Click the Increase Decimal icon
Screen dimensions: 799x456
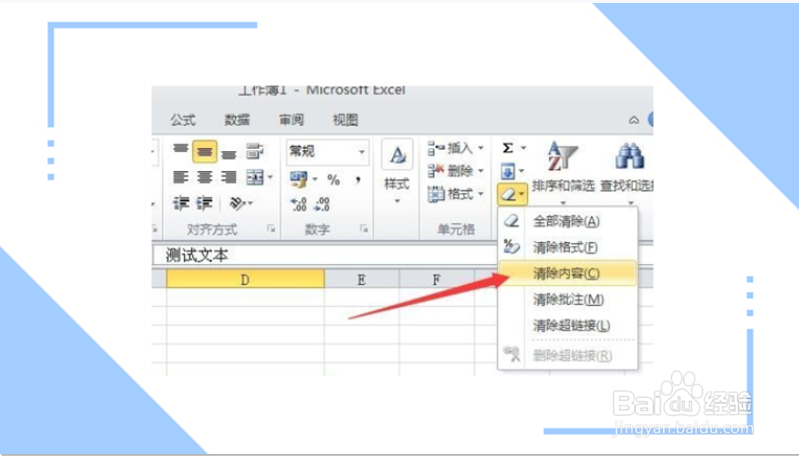(x=299, y=204)
